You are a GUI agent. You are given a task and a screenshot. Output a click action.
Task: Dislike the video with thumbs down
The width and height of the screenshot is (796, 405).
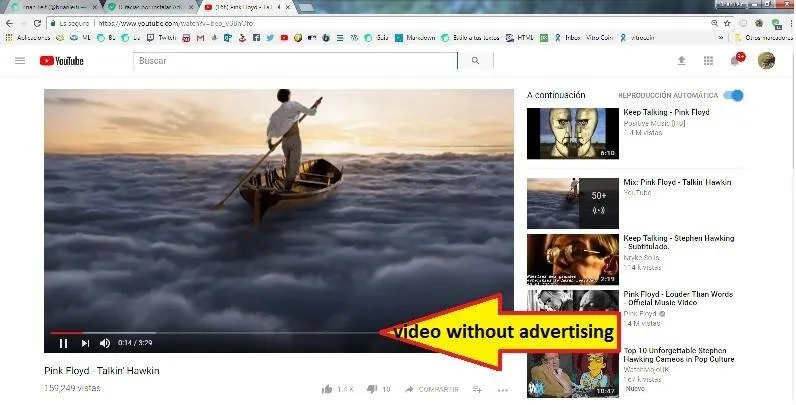tap(372, 389)
